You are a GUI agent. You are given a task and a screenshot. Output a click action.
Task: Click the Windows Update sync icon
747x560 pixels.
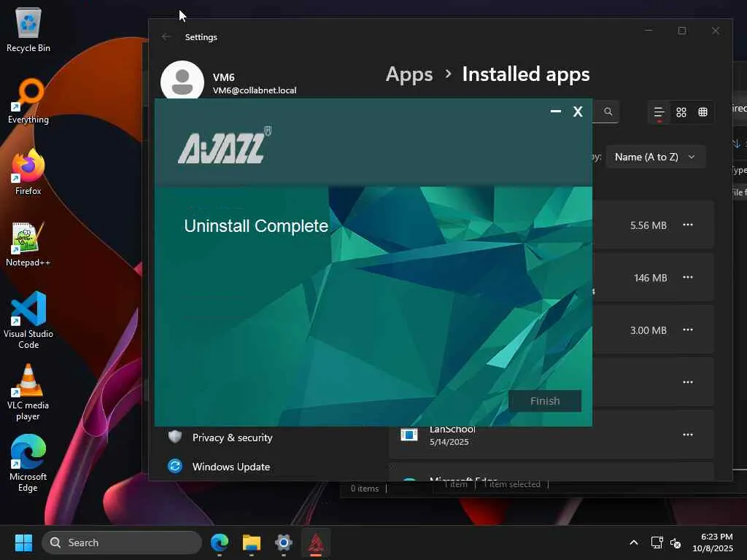[x=175, y=466]
